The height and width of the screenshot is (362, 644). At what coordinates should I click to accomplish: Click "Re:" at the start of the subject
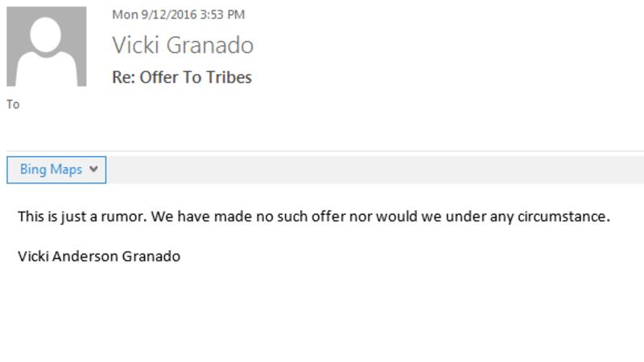pyautogui.click(x=123, y=77)
